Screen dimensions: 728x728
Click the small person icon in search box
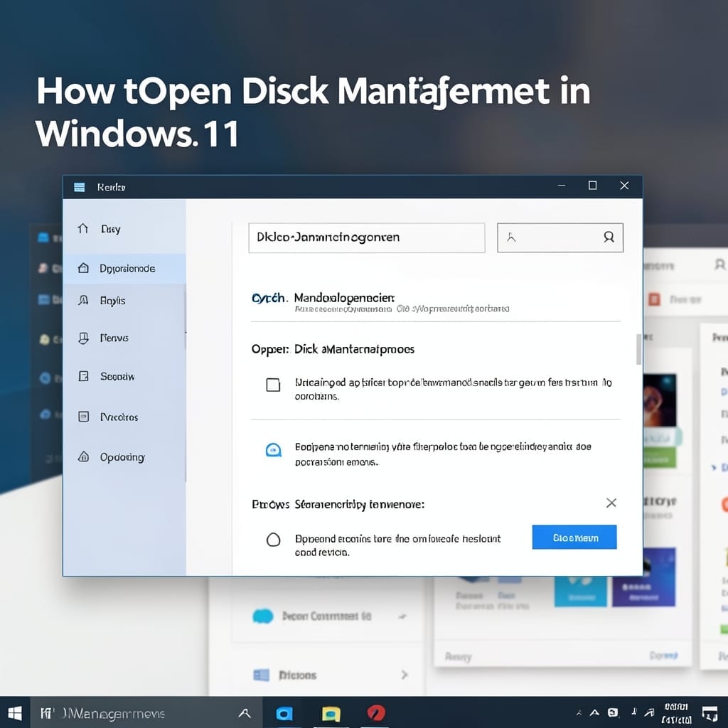click(511, 237)
